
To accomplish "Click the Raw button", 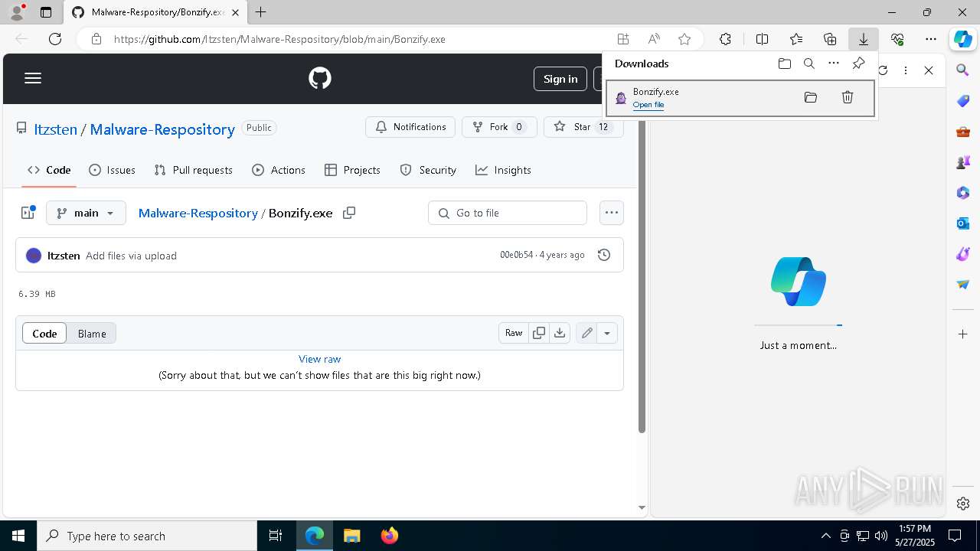I will point(514,333).
